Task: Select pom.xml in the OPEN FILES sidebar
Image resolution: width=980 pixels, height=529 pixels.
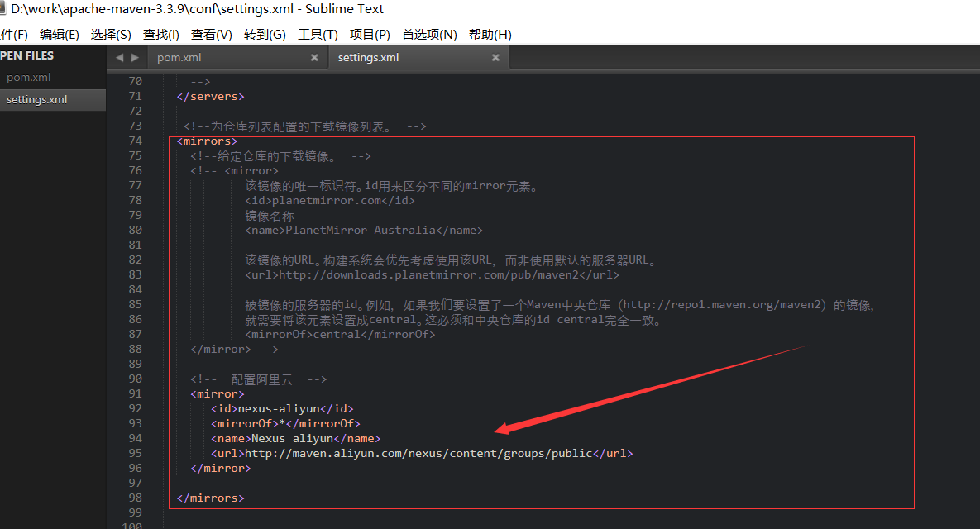Action: 29,77
